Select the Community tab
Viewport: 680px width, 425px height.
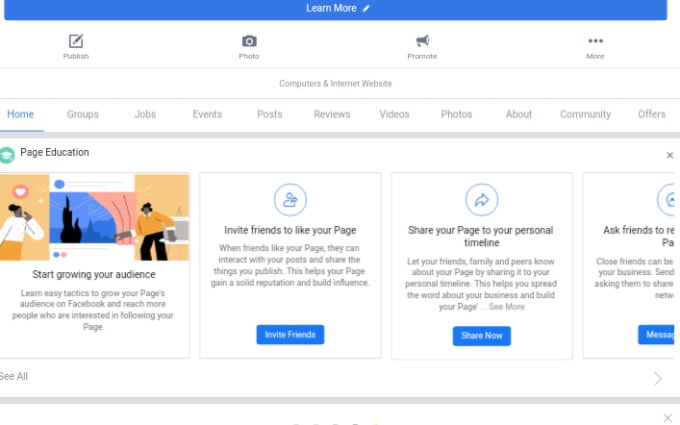click(x=585, y=114)
